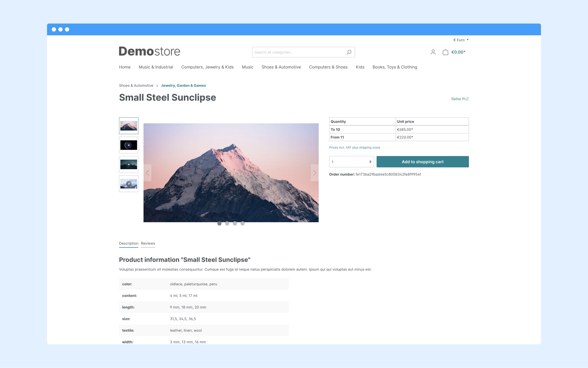Viewport: 588px width, 368px height.
Task: Click the fourth media thumbnail icon
Action: tap(128, 183)
